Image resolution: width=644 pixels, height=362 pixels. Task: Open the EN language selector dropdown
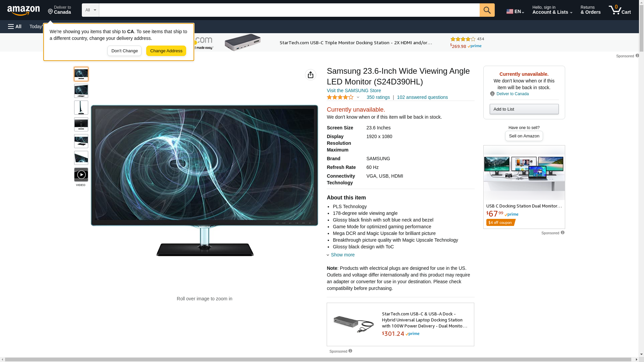click(515, 11)
